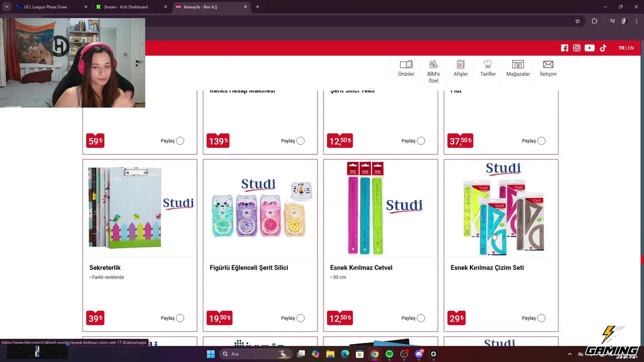Open the BİM'e Özel menu
Viewport: 644px width, 362px height.
[433, 71]
